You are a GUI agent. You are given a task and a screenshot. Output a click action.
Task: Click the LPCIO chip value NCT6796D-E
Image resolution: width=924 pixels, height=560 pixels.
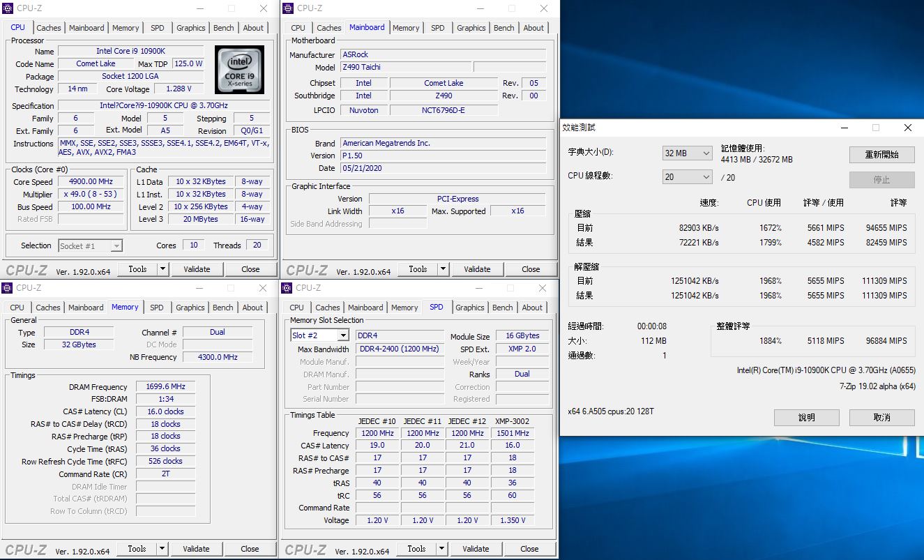click(444, 110)
